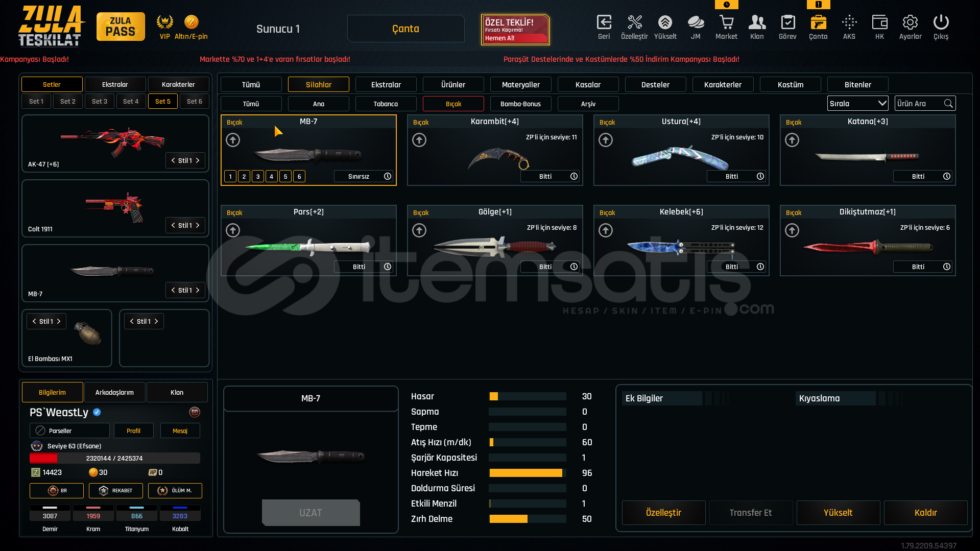Image resolution: width=980 pixels, height=551 pixels.
Task: Open Görev missions icon
Action: (787, 22)
